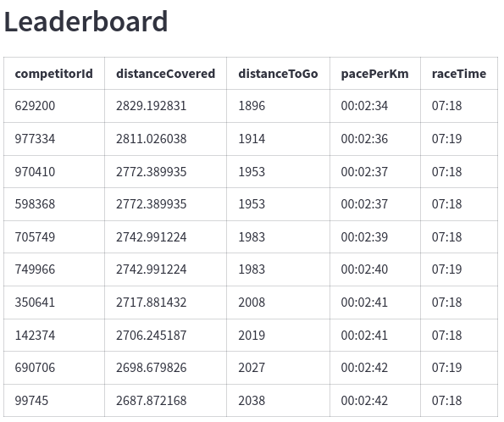
Task: Click competitor ID 749966
Action: pyautogui.click(x=35, y=269)
